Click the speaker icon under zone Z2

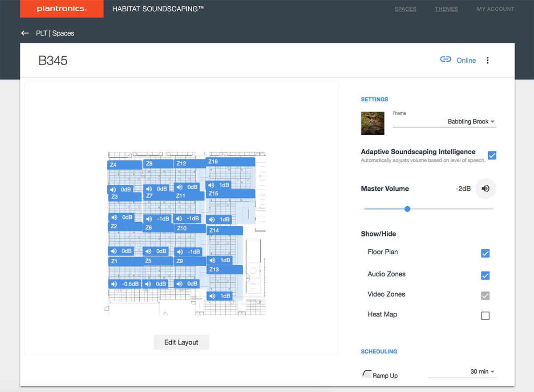click(x=114, y=251)
